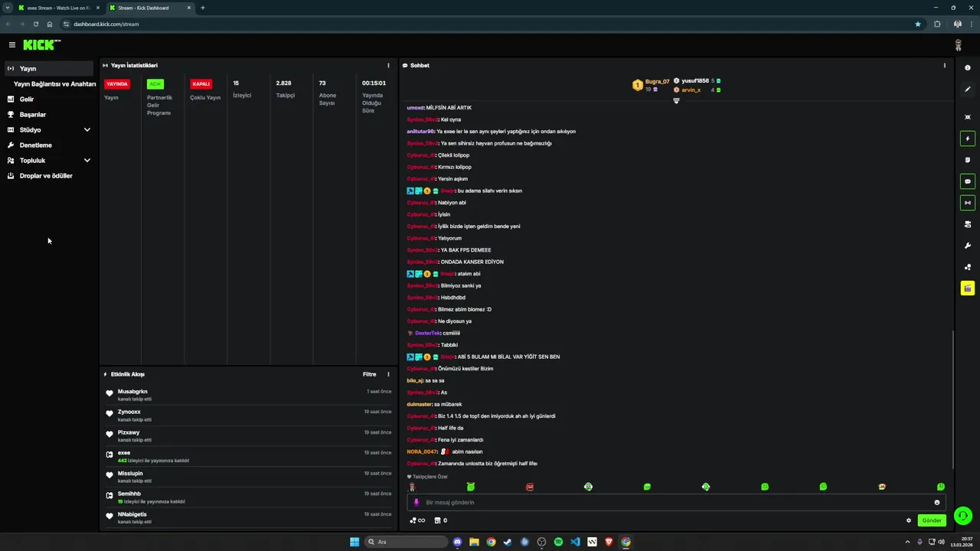Open the Filtre dropdown in Etkinlik Akışı
Viewport: 980px width, 551px height.
pos(370,374)
